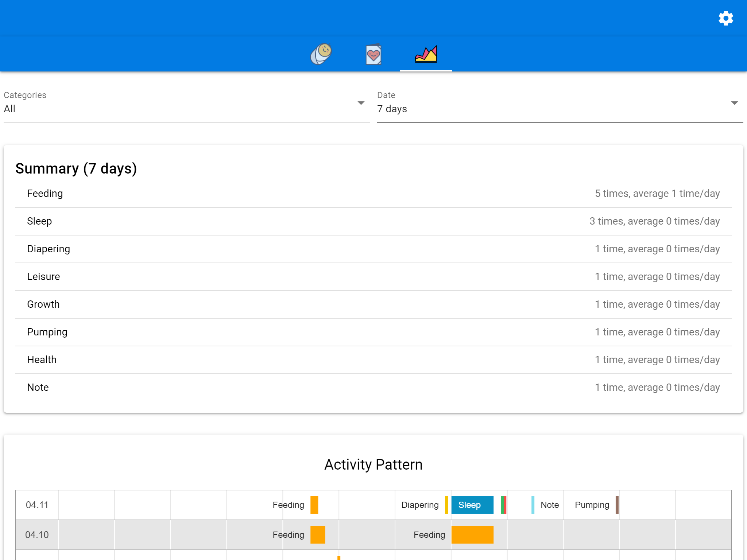Click the light blue Note marker

pos(533,505)
